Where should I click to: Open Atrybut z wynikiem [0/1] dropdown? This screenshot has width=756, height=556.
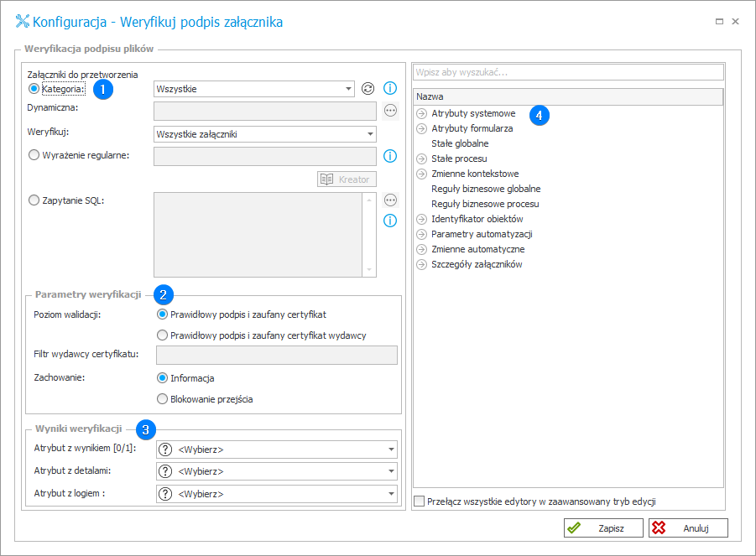point(277,449)
